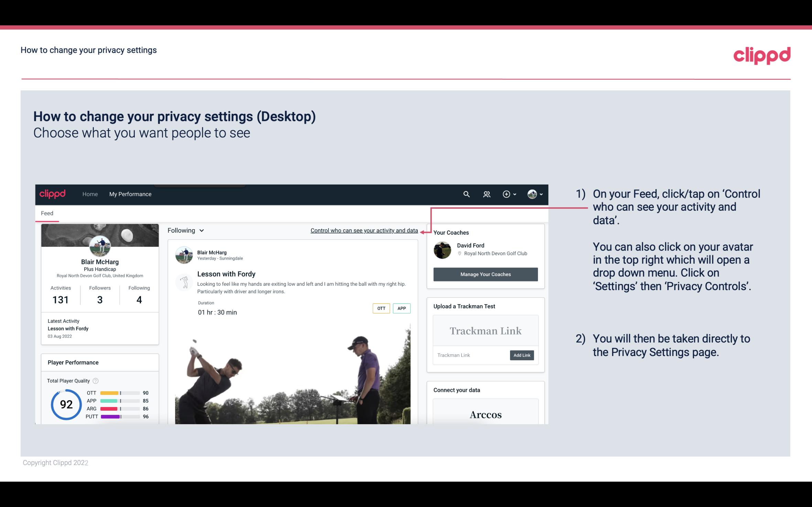Viewport: 812px width, 507px height.
Task: Click the Total Player Quality info icon
Action: click(x=95, y=380)
